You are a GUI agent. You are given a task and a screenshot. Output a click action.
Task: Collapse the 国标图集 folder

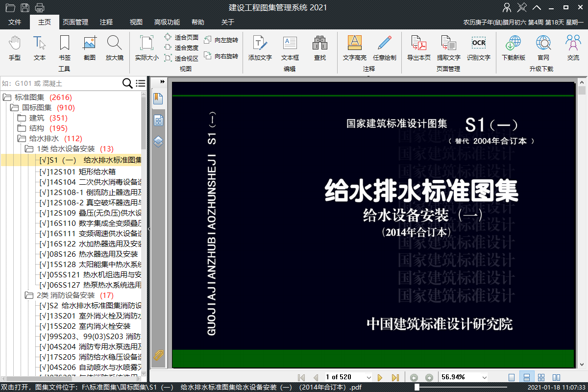click(14, 107)
